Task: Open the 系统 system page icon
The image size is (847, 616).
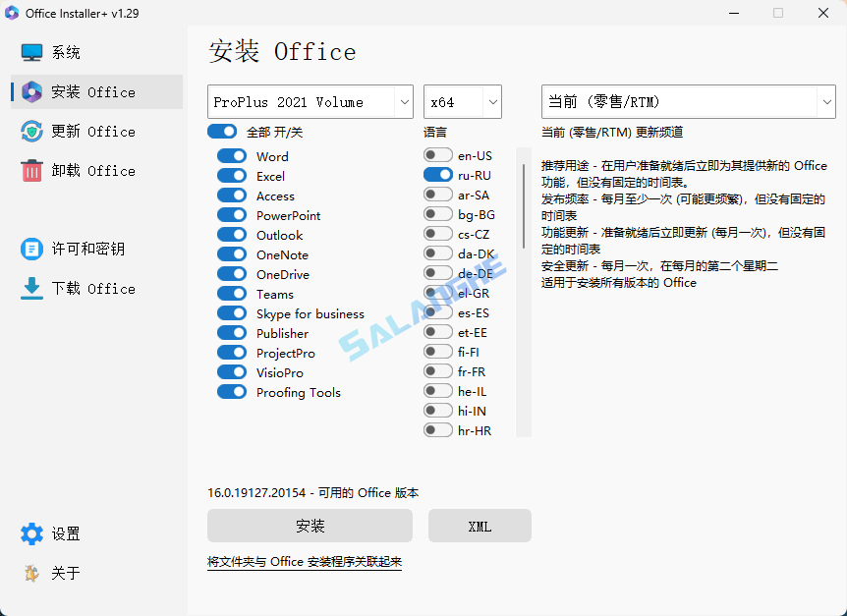Action: point(30,51)
